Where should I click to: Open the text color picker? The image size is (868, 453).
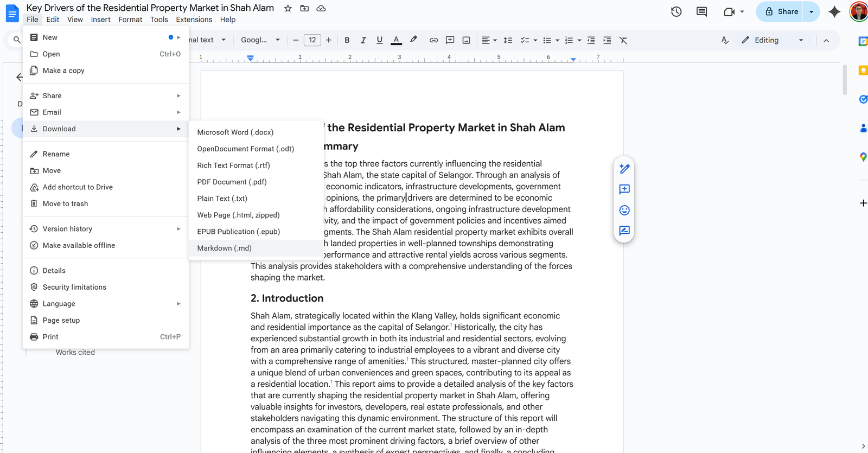(397, 40)
